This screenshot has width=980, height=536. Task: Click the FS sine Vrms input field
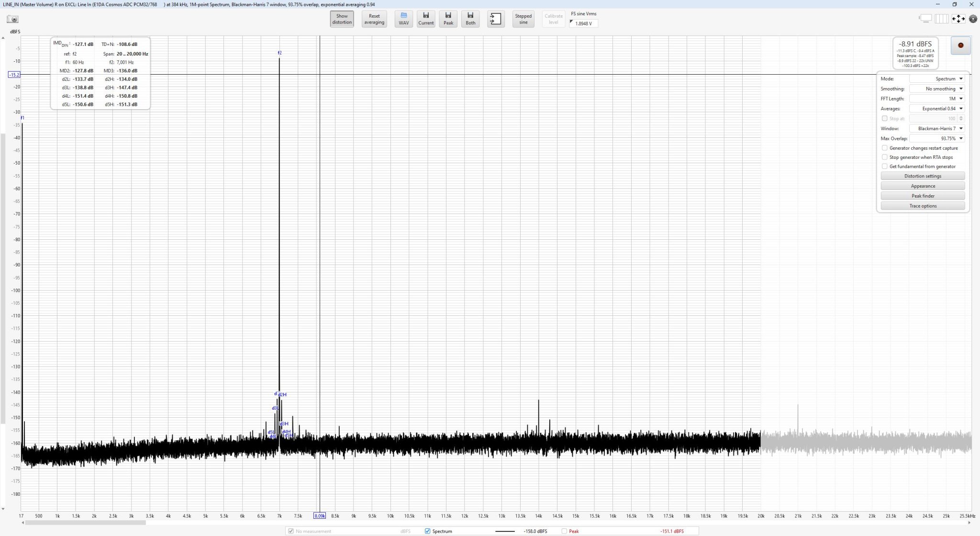[x=584, y=23]
